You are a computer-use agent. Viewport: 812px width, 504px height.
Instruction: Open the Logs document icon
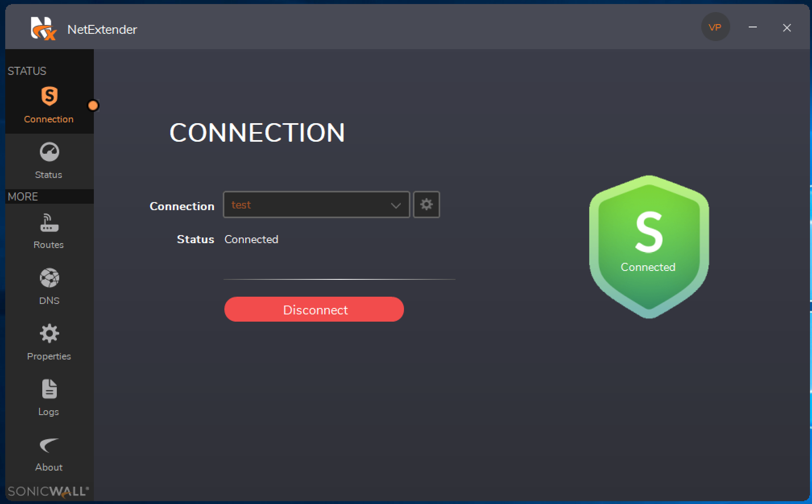pos(49,389)
